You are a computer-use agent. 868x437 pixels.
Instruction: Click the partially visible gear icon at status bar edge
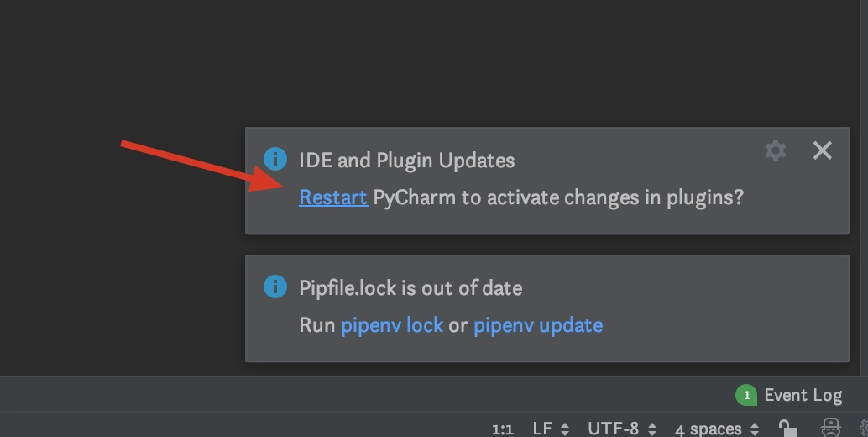click(x=864, y=428)
